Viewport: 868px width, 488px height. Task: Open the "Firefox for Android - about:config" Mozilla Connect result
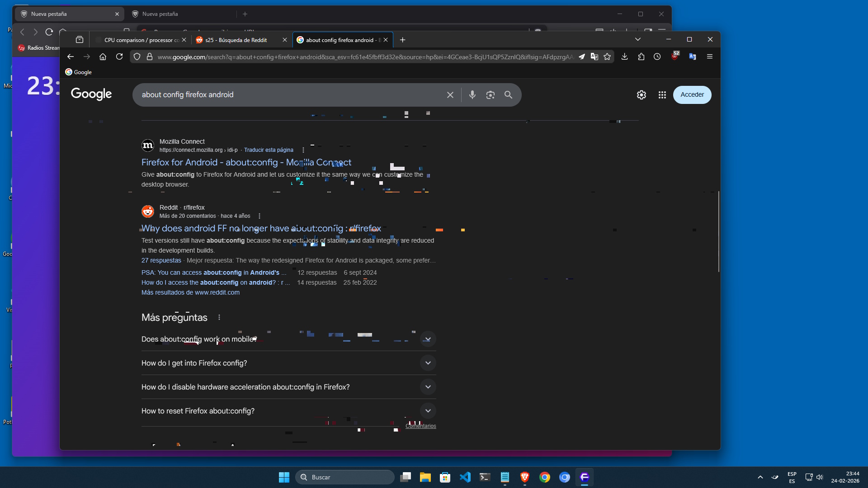(x=246, y=162)
